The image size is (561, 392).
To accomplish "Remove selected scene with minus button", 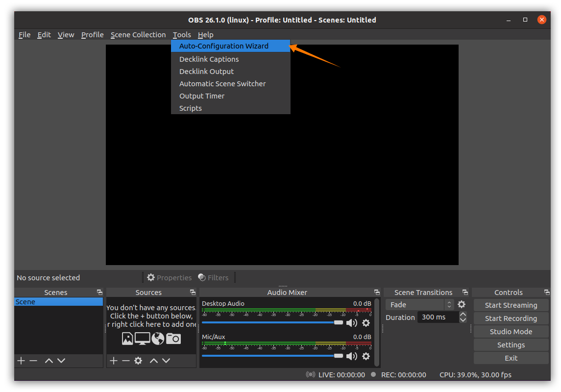I will click(33, 361).
